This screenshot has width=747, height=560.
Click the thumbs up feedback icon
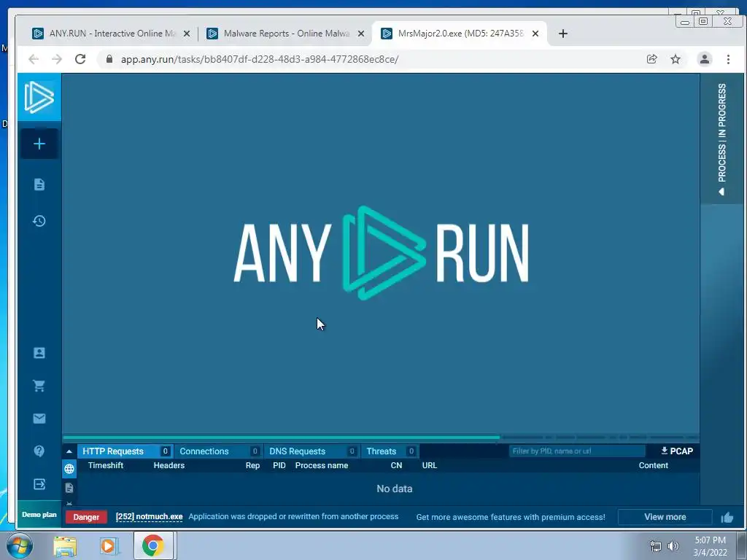point(727,517)
